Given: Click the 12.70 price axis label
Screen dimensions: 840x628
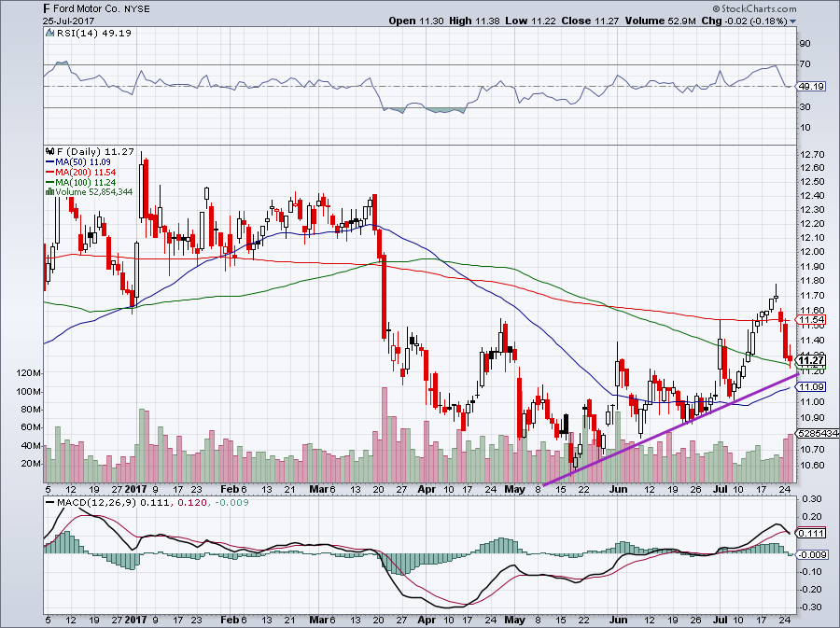Looking at the screenshot, I should click(x=811, y=155).
